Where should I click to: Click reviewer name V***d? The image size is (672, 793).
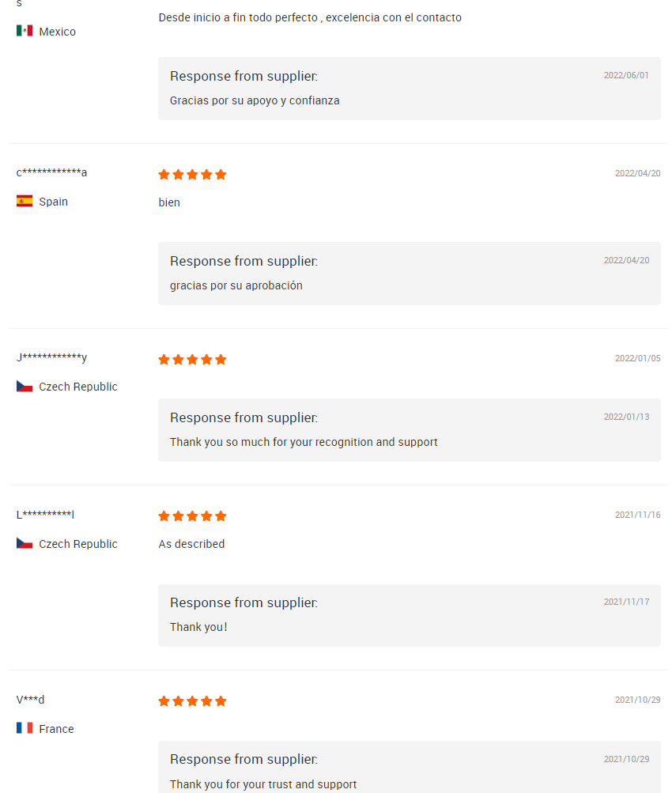pos(31,700)
